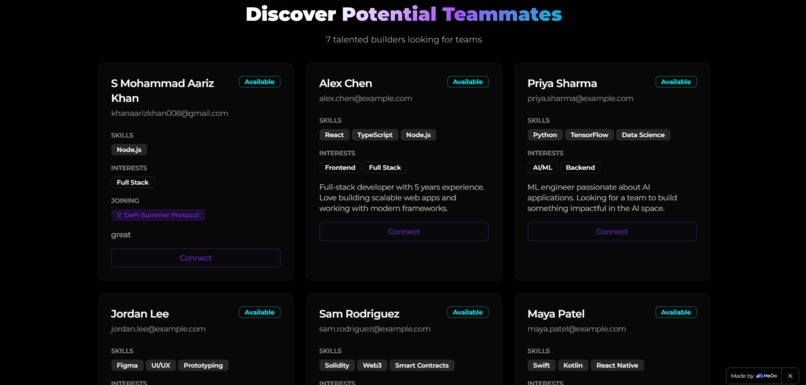The width and height of the screenshot is (806, 385).
Task: Connect with Alex Chen
Action: 404,232
